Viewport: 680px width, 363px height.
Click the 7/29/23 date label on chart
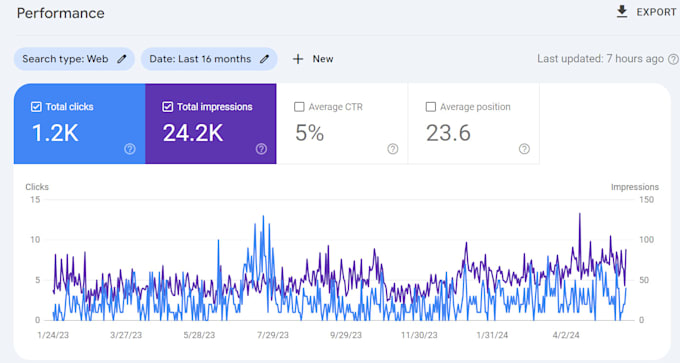coord(273,335)
